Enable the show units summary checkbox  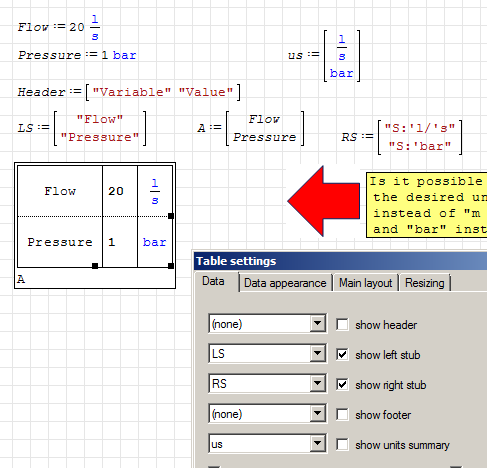coord(342,445)
